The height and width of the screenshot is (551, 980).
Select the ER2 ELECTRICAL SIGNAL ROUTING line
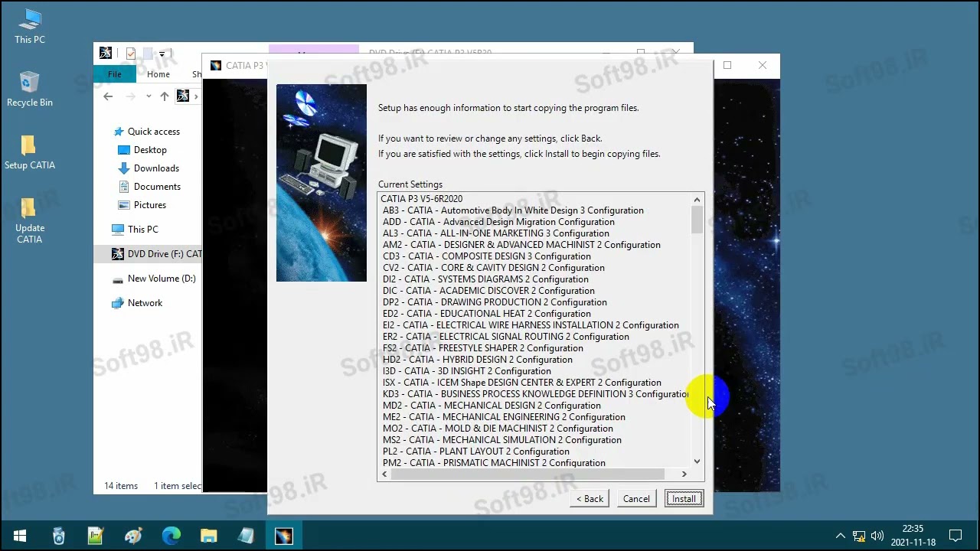coord(506,337)
